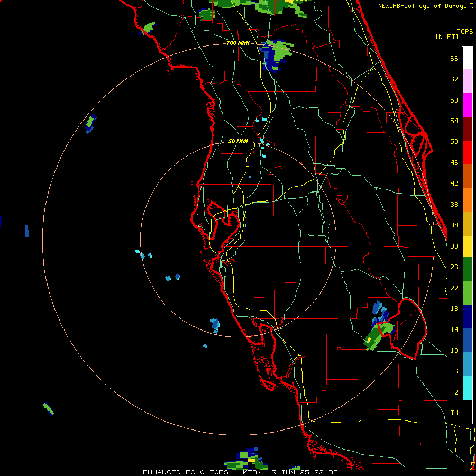Click the 50 NMI range ring label

point(238,141)
